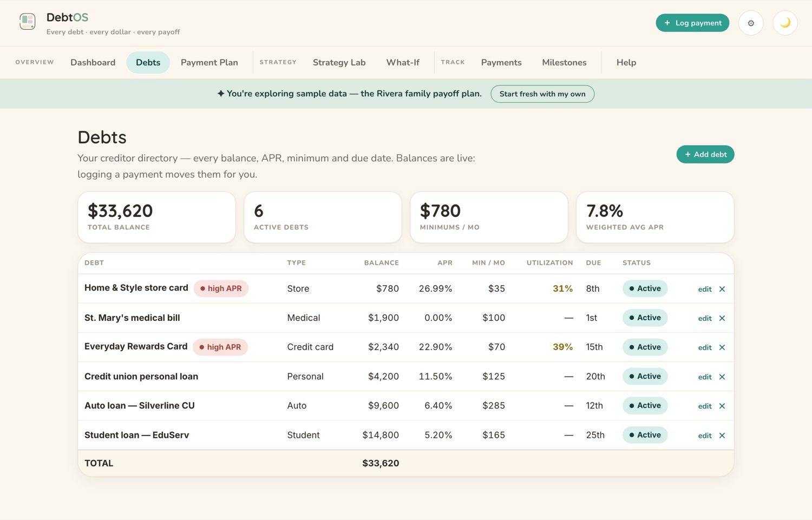Viewport: 812px width, 520px height.
Task: Click the Balance column header
Action: pyautogui.click(x=381, y=263)
